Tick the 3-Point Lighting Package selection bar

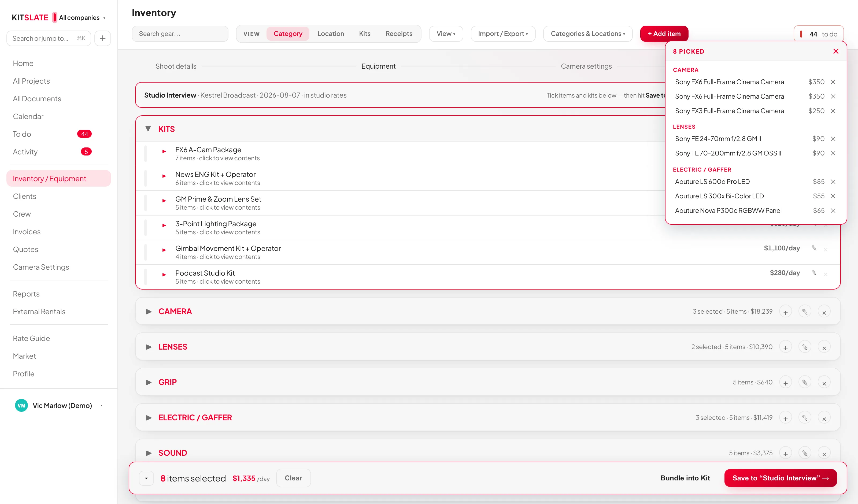146,228
